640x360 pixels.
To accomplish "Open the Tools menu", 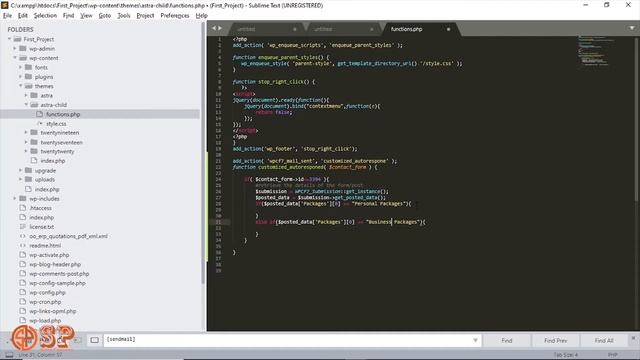I will click(124, 16).
